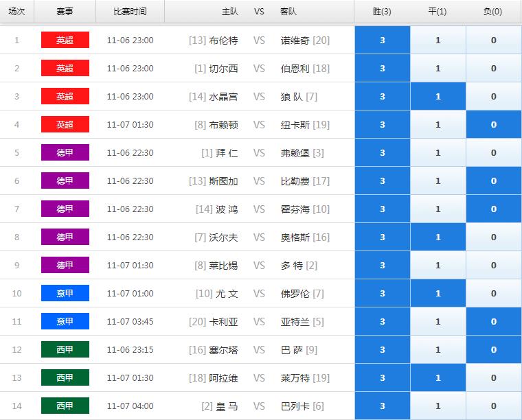Viewport: 522px width, 420px height.
Task: Deselect loss (0) for 布赖顿 vs 纽卡斯
Action: click(x=494, y=125)
